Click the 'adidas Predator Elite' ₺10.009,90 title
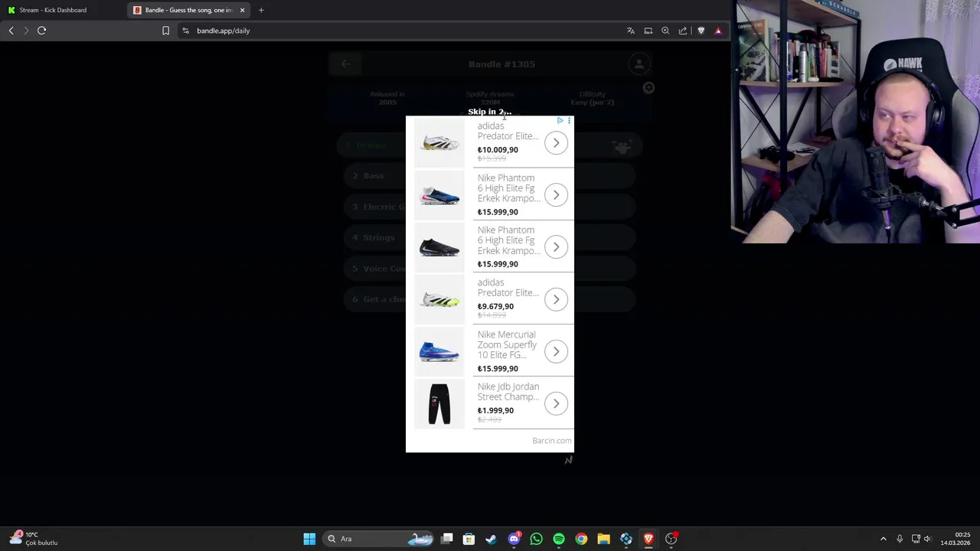 pyautogui.click(x=508, y=131)
